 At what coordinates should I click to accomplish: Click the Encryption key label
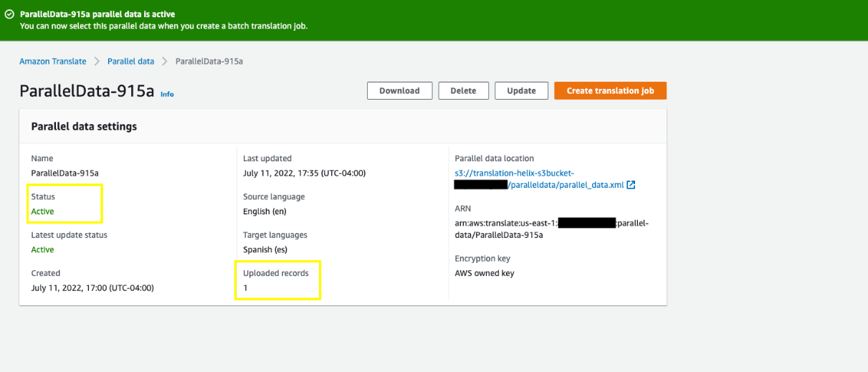click(x=482, y=259)
